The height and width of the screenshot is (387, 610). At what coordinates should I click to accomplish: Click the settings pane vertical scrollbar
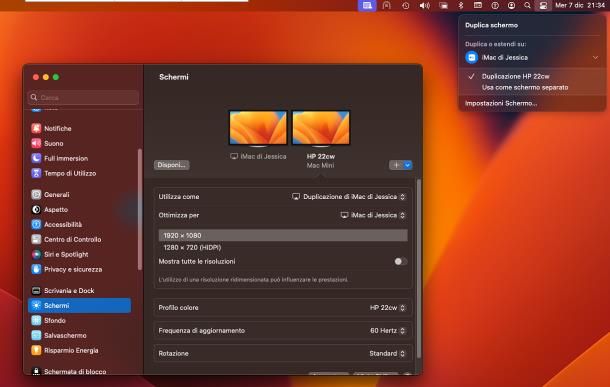419,269
